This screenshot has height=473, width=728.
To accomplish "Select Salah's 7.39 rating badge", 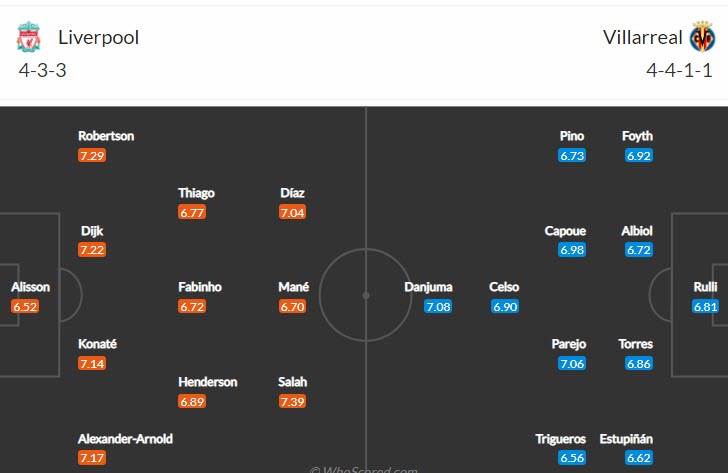I will click(293, 401).
